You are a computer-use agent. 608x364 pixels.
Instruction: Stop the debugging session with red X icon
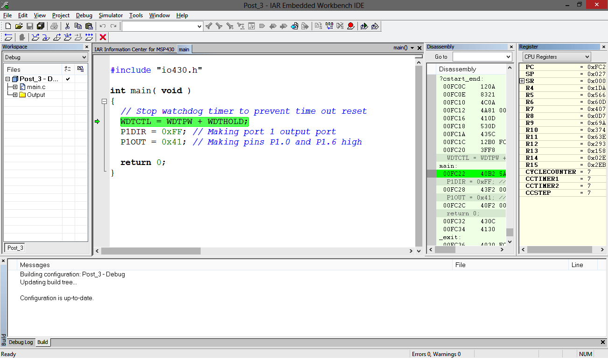103,37
